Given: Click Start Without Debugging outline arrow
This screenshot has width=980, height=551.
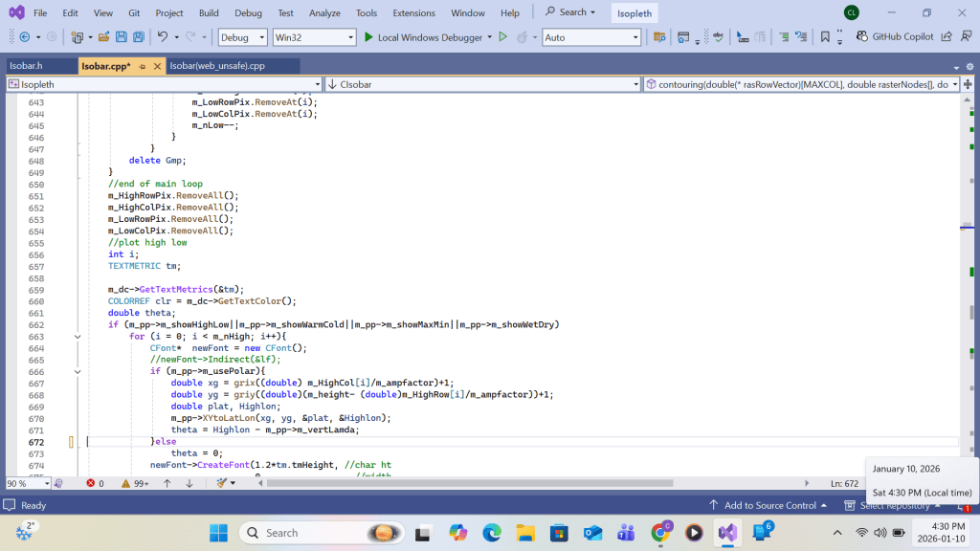Looking at the screenshot, I should (x=502, y=37).
